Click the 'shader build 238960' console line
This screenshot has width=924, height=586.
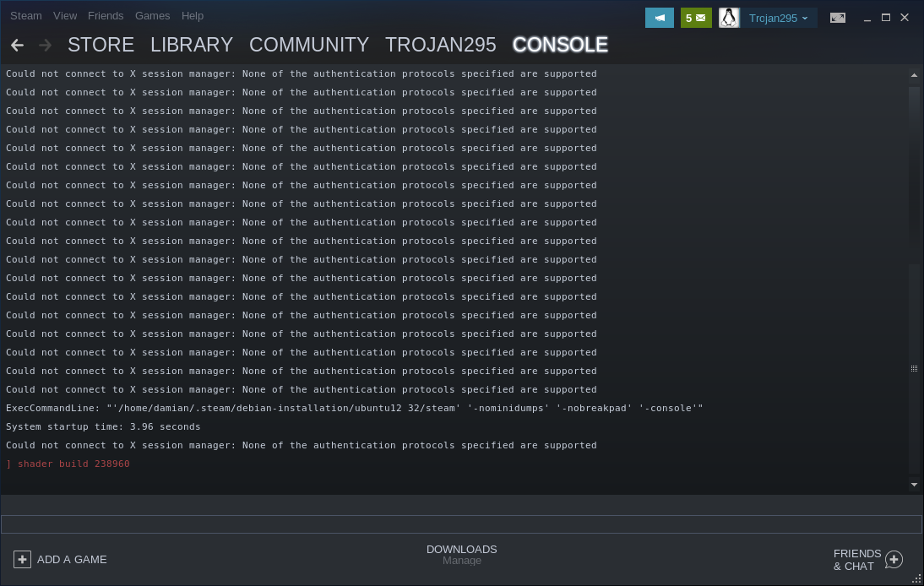click(x=68, y=464)
